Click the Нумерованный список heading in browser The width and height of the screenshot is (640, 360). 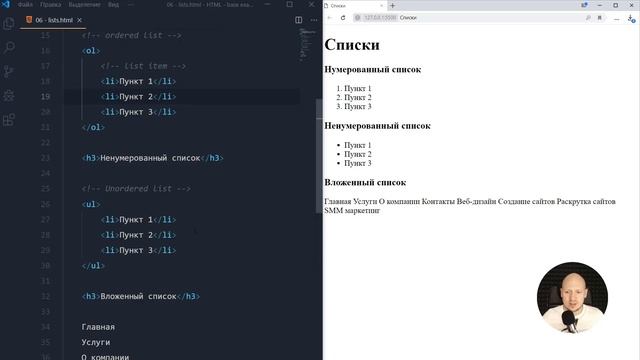tap(373, 69)
